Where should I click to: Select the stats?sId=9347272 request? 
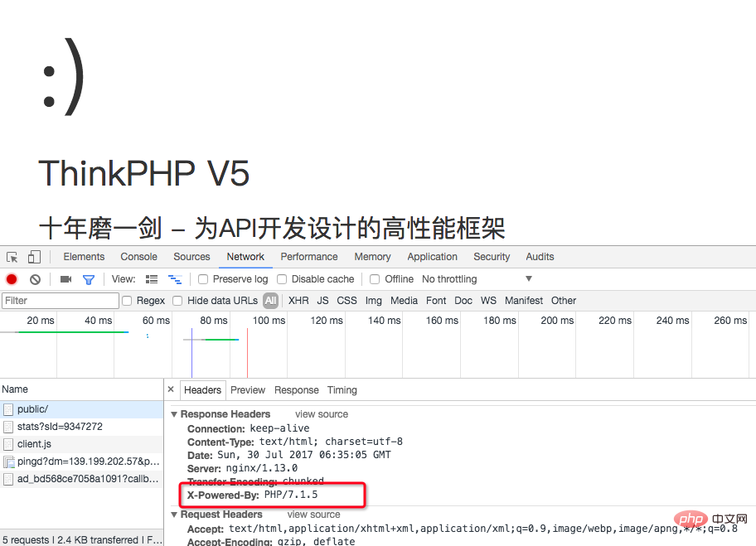point(82,427)
